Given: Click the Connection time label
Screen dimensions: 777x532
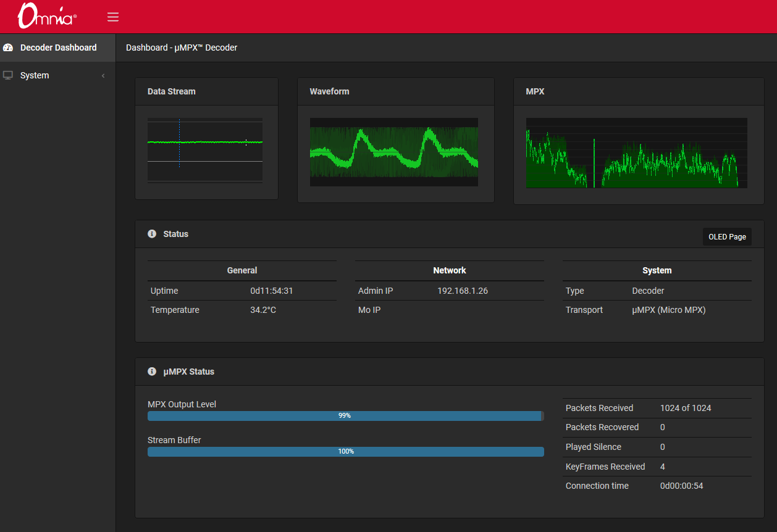Looking at the screenshot, I should point(597,486).
